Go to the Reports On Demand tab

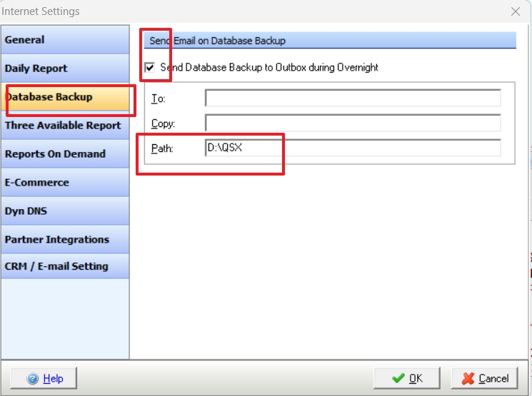[65, 153]
